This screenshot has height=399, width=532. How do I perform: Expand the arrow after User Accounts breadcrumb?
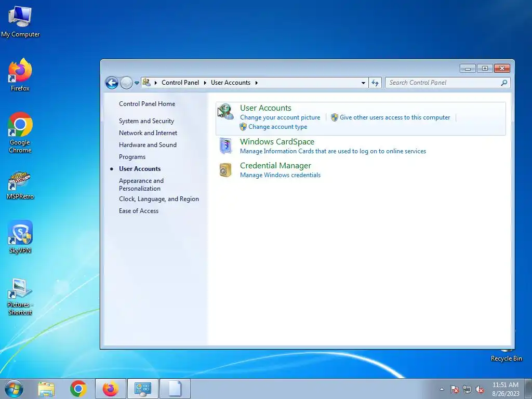pos(257,83)
